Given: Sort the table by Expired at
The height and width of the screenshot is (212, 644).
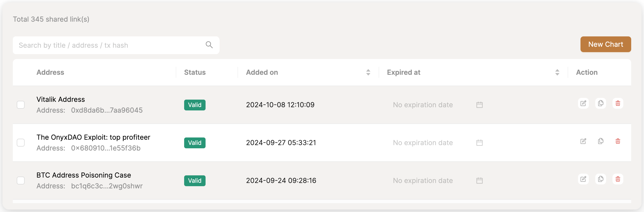Looking at the screenshot, I should (557, 72).
